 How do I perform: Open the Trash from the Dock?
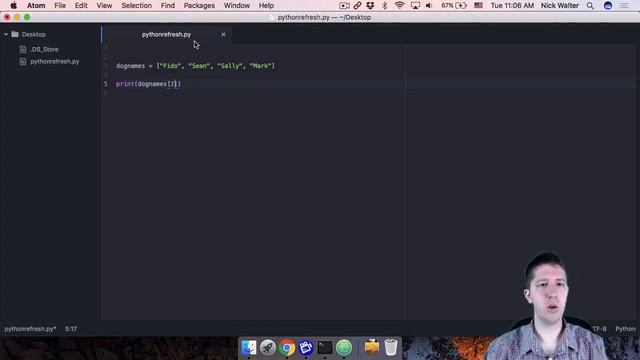click(391, 347)
